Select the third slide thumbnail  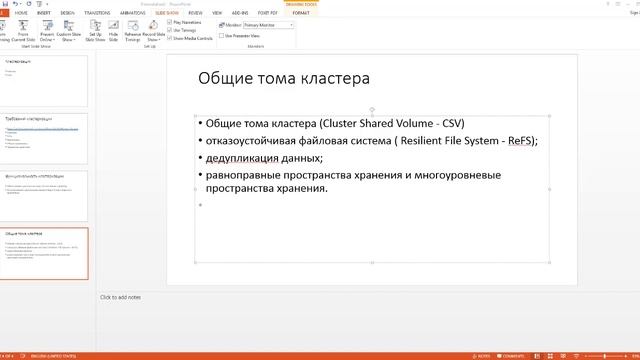tap(44, 196)
